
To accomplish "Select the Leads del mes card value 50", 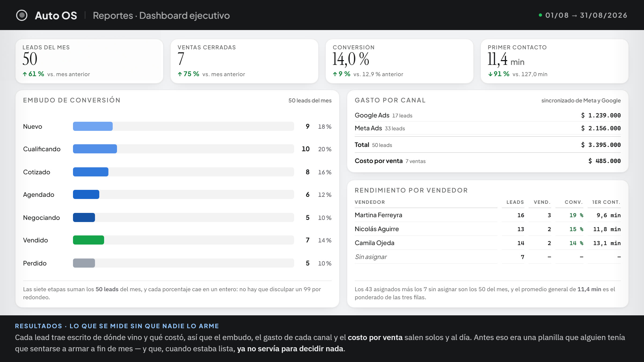I will click(x=30, y=59).
